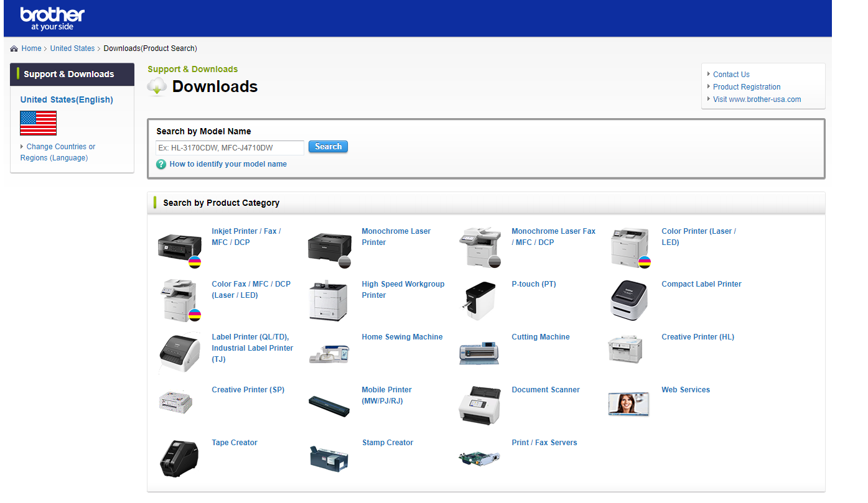Click the Support & Downloads sidebar header
The width and height of the screenshot is (868, 503).
coord(72,74)
